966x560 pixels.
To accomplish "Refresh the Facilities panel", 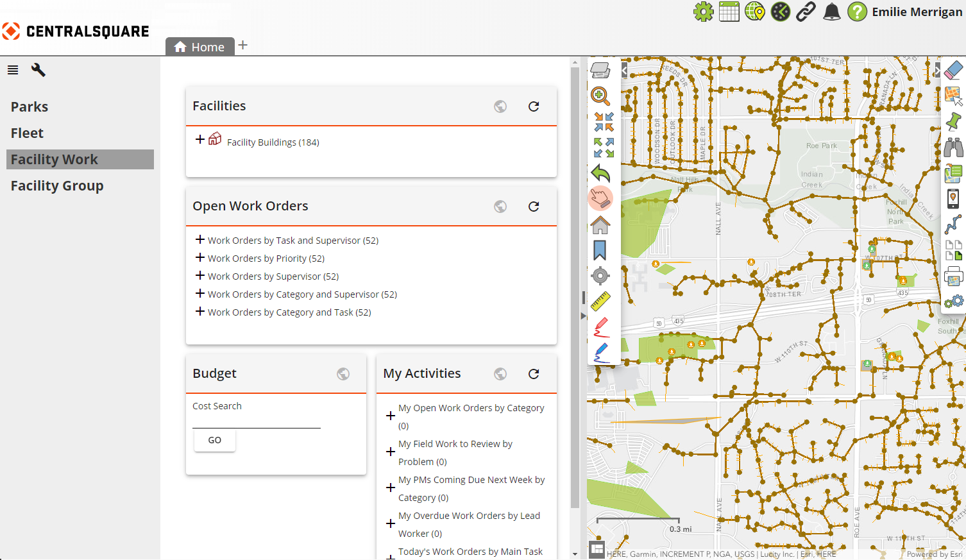I will (x=534, y=106).
